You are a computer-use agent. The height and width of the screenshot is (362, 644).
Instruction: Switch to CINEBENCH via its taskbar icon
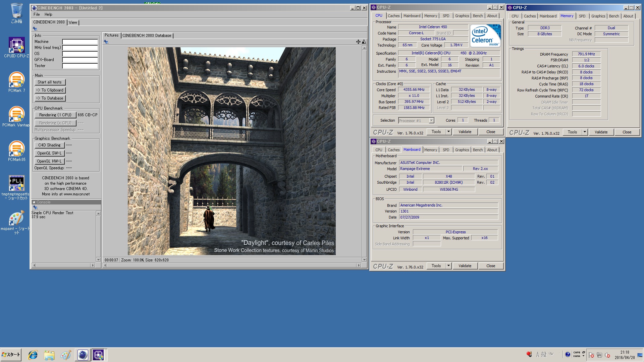click(83, 355)
